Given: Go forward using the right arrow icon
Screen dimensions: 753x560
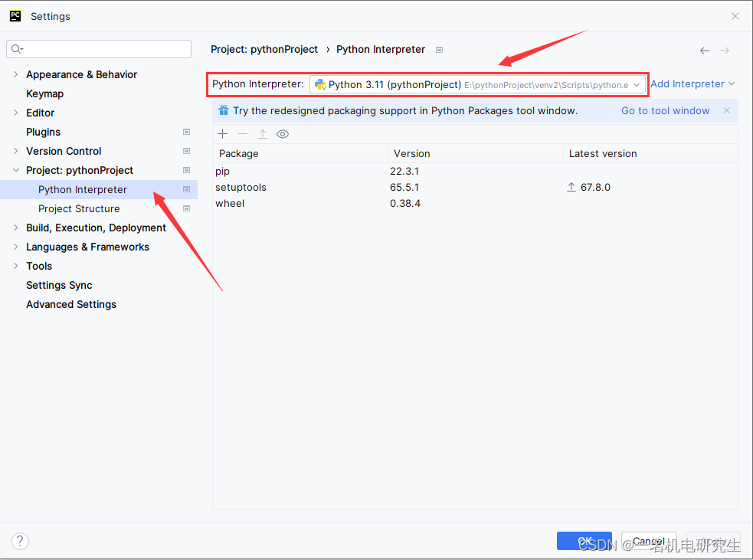Looking at the screenshot, I should [725, 51].
